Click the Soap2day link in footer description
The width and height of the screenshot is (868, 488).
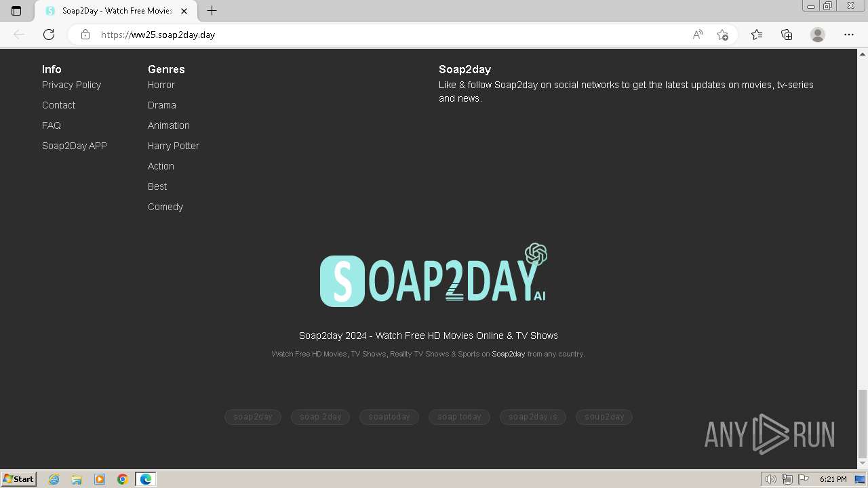point(509,354)
